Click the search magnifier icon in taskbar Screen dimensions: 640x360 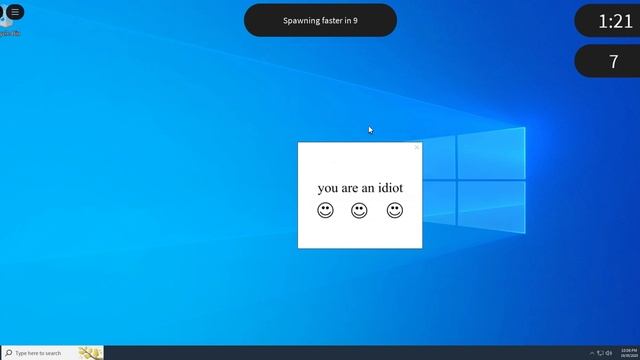(9, 353)
